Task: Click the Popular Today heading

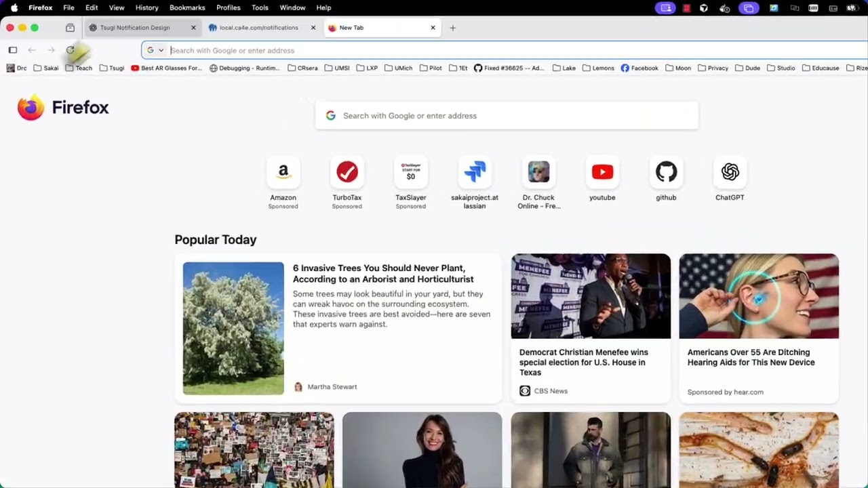Action: tap(216, 240)
